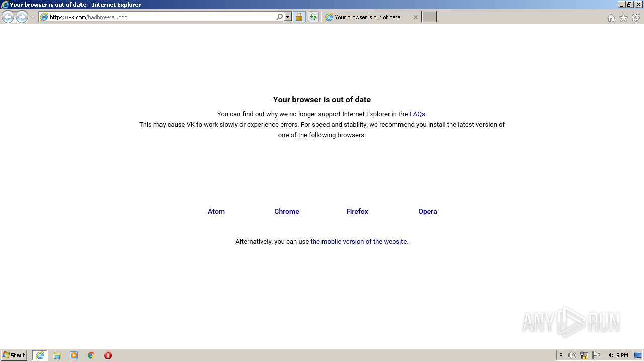644x362 pixels.
Task: Minimize the Internet Explorer window
Action: (x=621, y=5)
